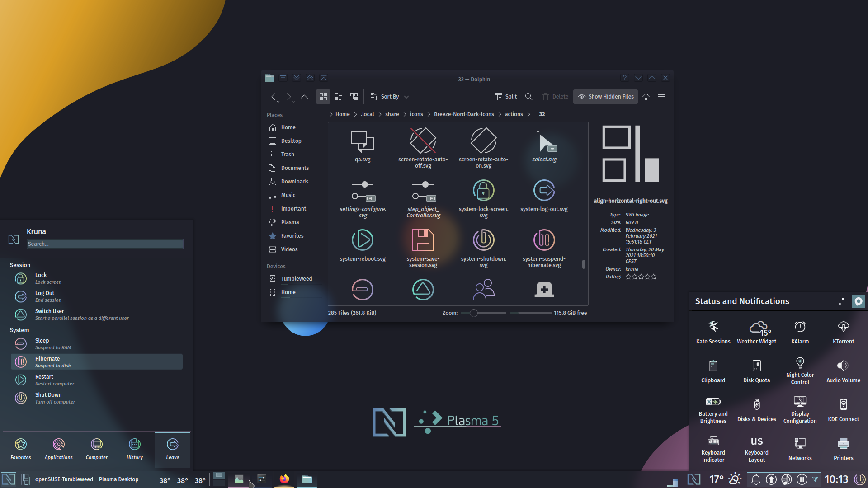The height and width of the screenshot is (488, 868).
Task: Switch to Applications launcher tab
Action: tap(59, 450)
